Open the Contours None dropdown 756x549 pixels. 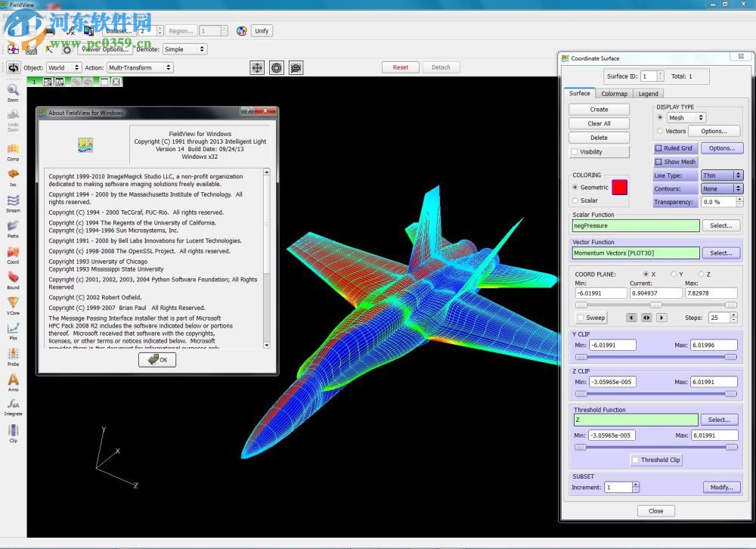(722, 188)
